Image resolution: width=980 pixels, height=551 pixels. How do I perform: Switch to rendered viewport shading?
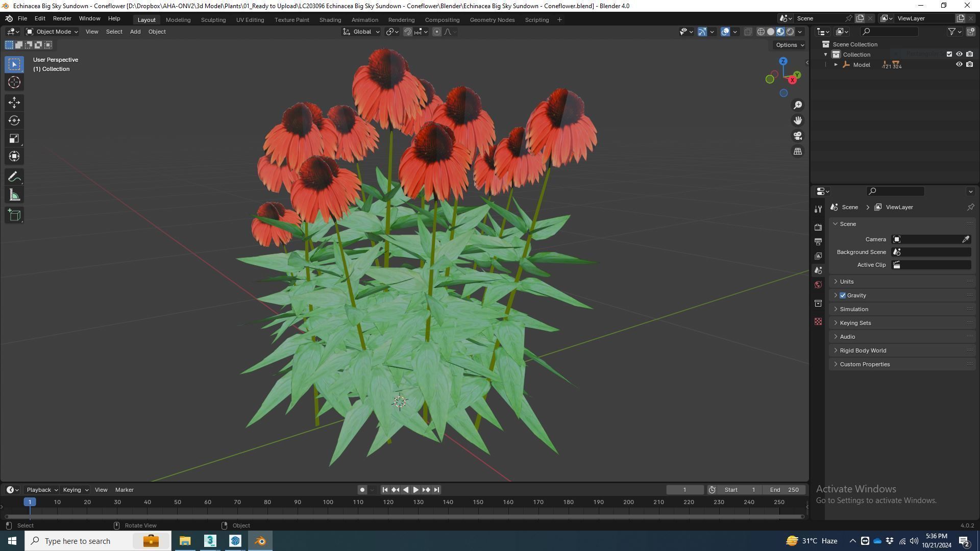point(790,32)
